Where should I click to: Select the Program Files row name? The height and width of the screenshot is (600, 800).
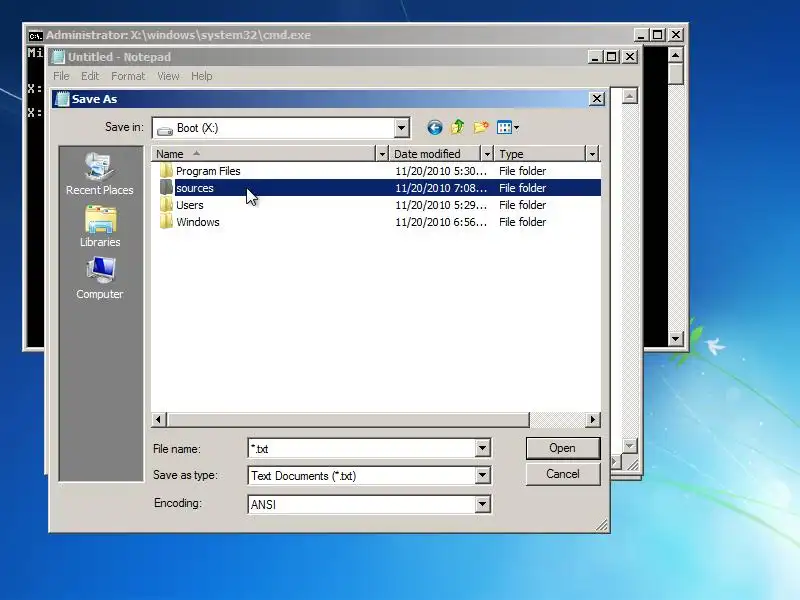pos(208,171)
